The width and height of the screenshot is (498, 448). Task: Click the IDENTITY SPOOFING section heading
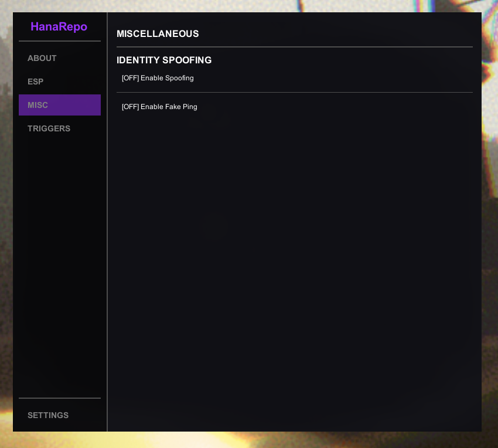tap(164, 60)
